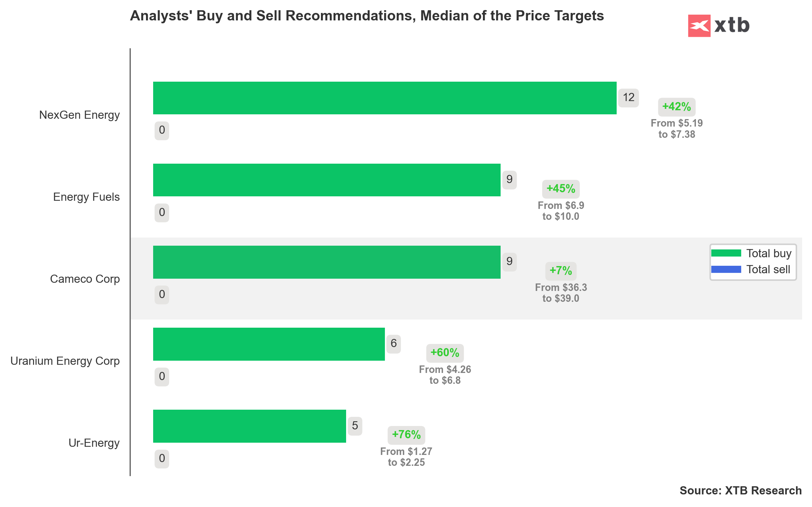Click the green Total buy legend swatch
812x507 pixels.
(x=726, y=253)
